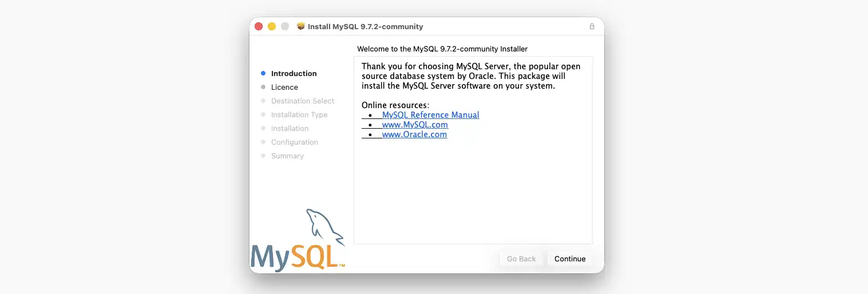Viewport: 868px width, 294px height.
Task: Select the Licence step in sidebar
Action: pyautogui.click(x=284, y=87)
